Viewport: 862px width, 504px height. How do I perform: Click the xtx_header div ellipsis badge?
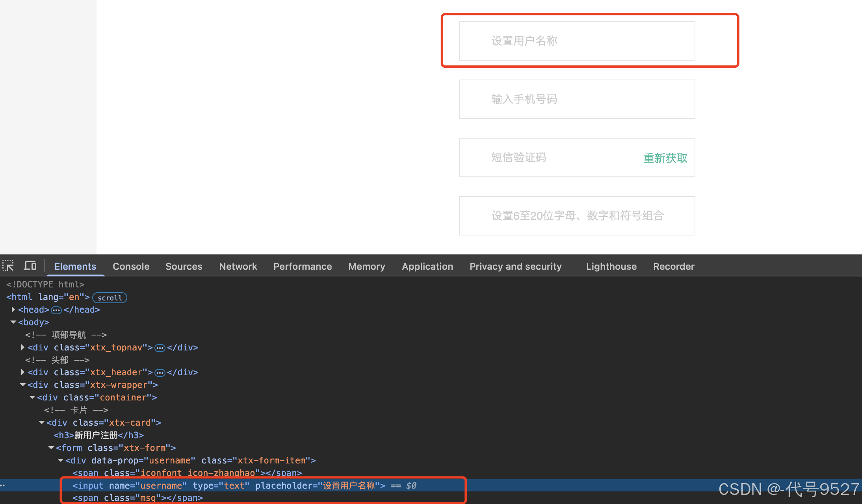(160, 373)
